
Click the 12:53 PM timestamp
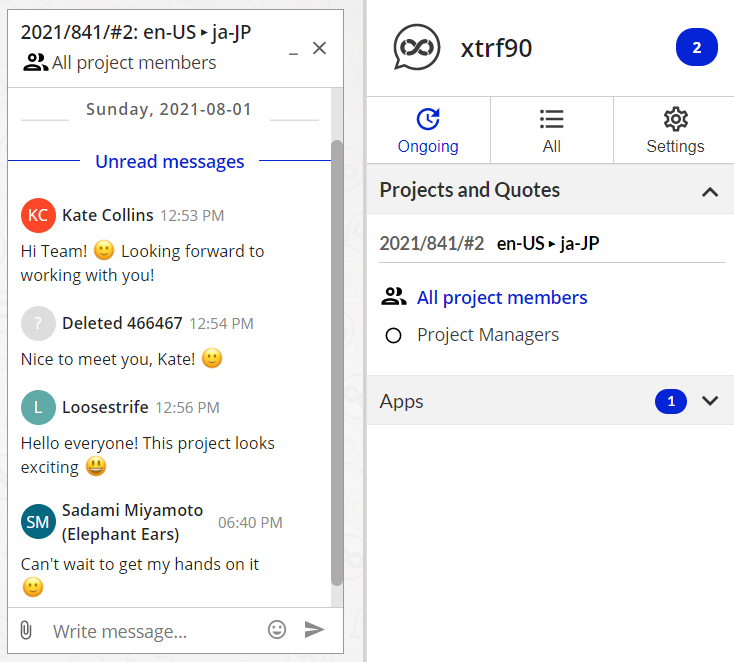pos(192,216)
